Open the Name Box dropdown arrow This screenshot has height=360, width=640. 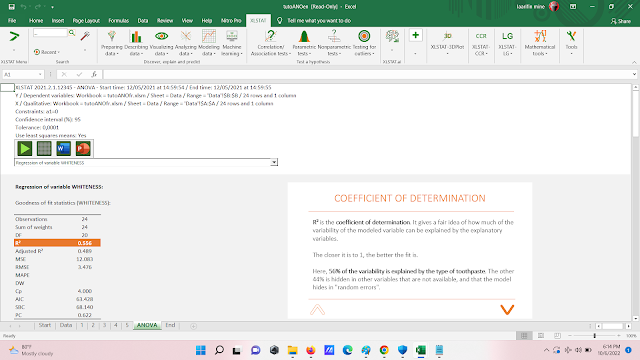pos(40,74)
